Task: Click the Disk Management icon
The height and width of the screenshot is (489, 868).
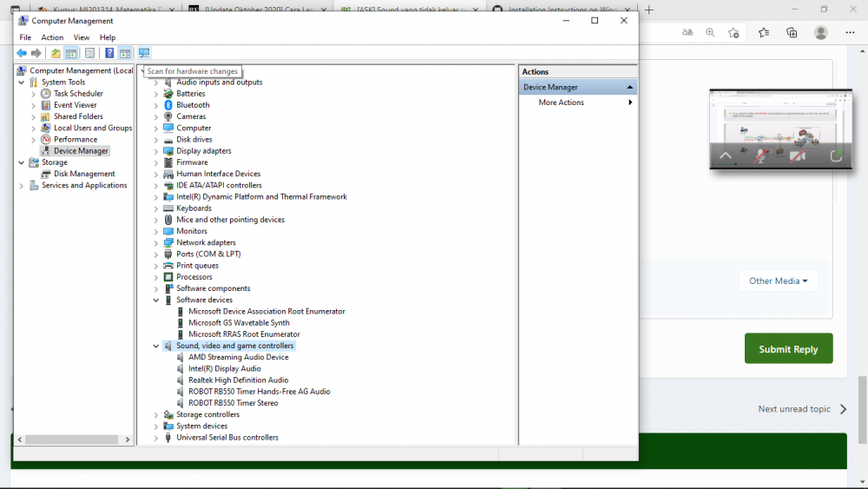Action: tap(46, 174)
